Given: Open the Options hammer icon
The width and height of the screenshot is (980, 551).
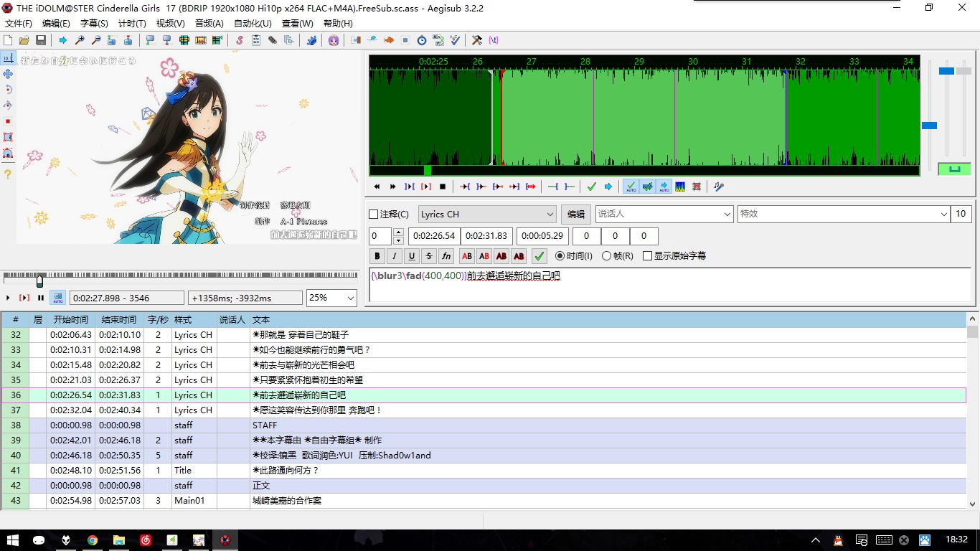Looking at the screenshot, I should (x=476, y=40).
